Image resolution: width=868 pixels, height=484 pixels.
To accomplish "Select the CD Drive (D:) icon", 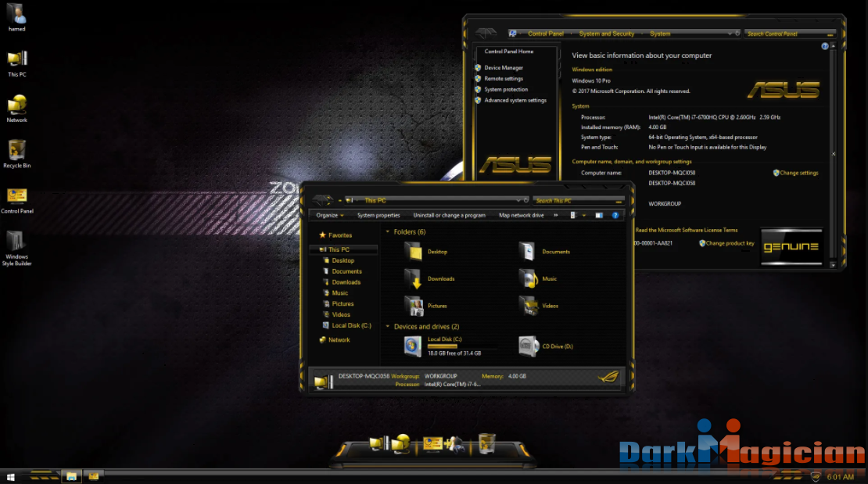I will (528, 346).
